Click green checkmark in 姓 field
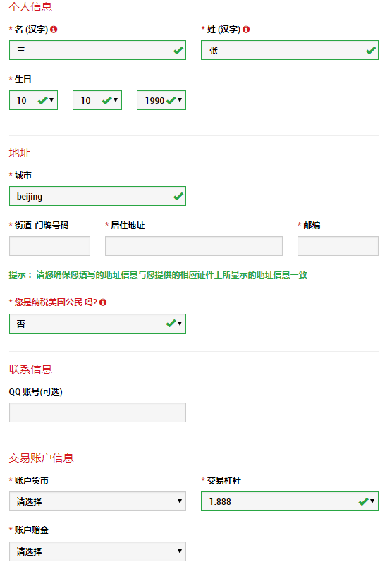The image size is (392, 569). [371, 51]
